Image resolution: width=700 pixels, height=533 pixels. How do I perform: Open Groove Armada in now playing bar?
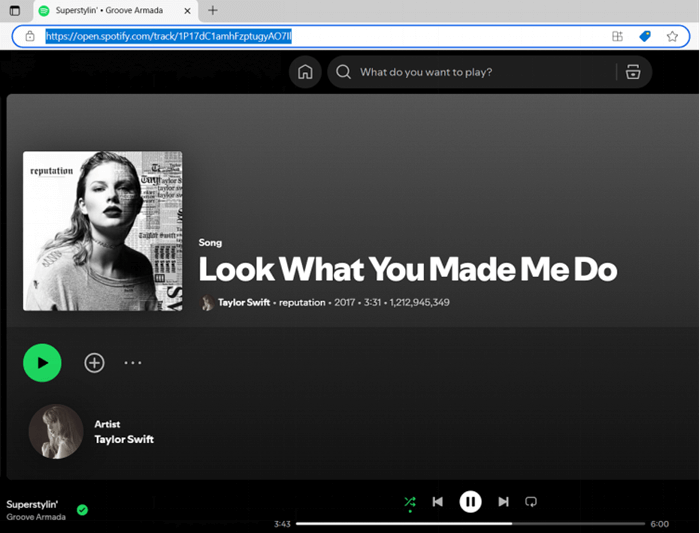pyautogui.click(x=36, y=517)
